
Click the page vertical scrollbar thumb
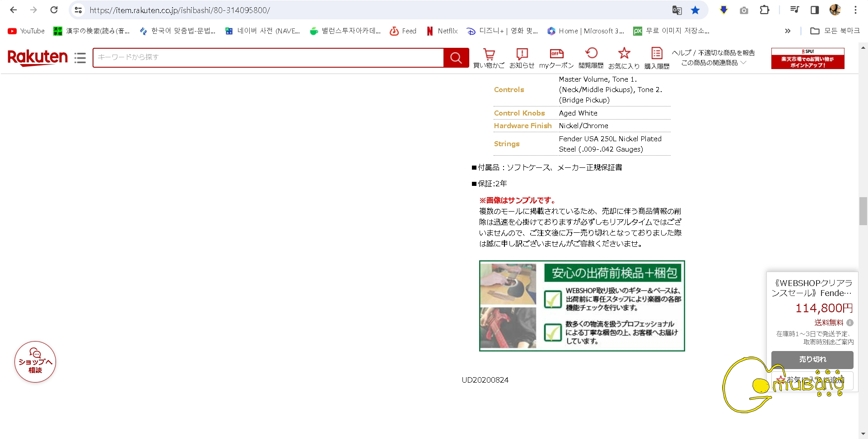coord(863,211)
